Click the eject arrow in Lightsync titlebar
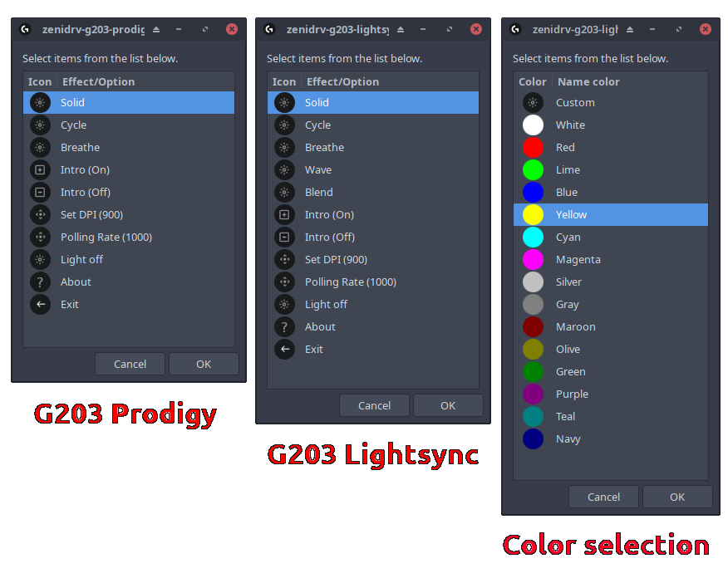 pos(401,29)
